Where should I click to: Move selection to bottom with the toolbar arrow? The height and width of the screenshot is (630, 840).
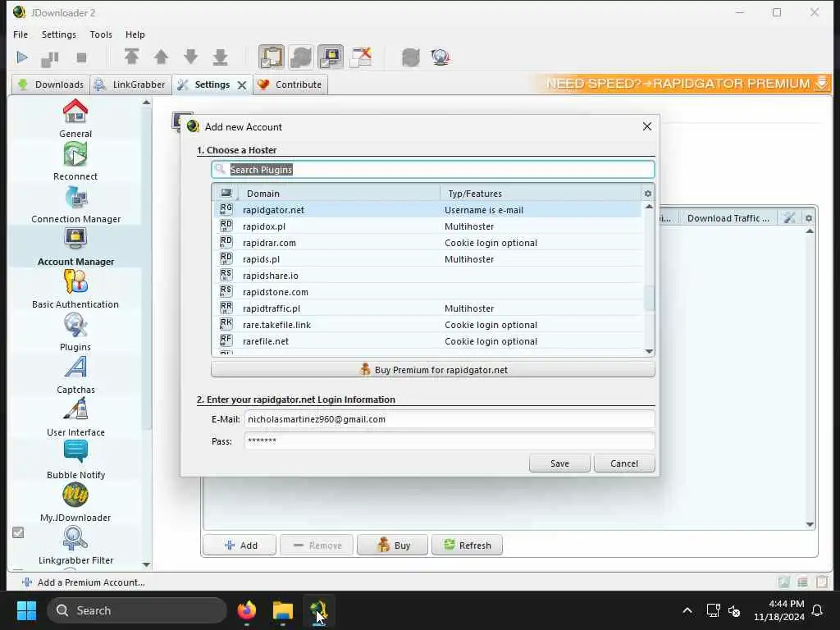220,57
